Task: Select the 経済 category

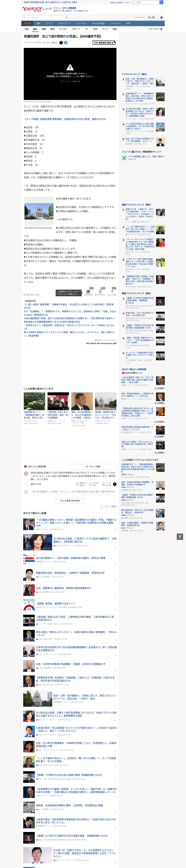Action: click(x=52, y=29)
